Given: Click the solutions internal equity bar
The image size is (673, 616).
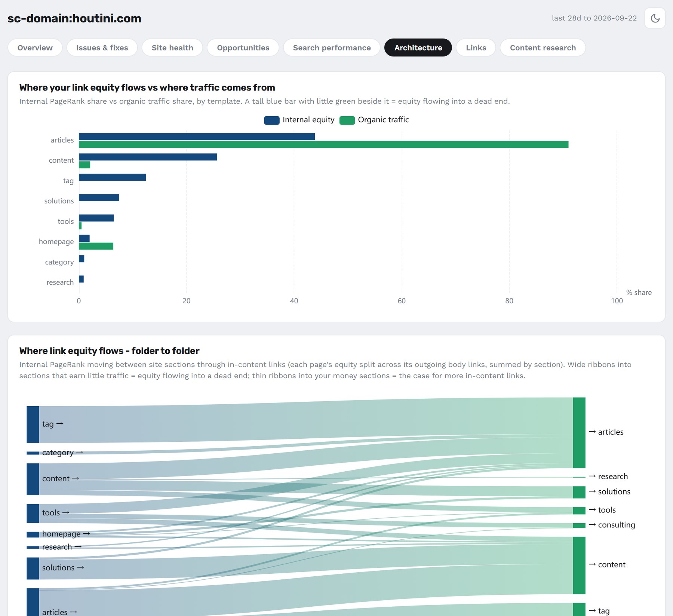Looking at the screenshot, I should click(x=99, y=197).
